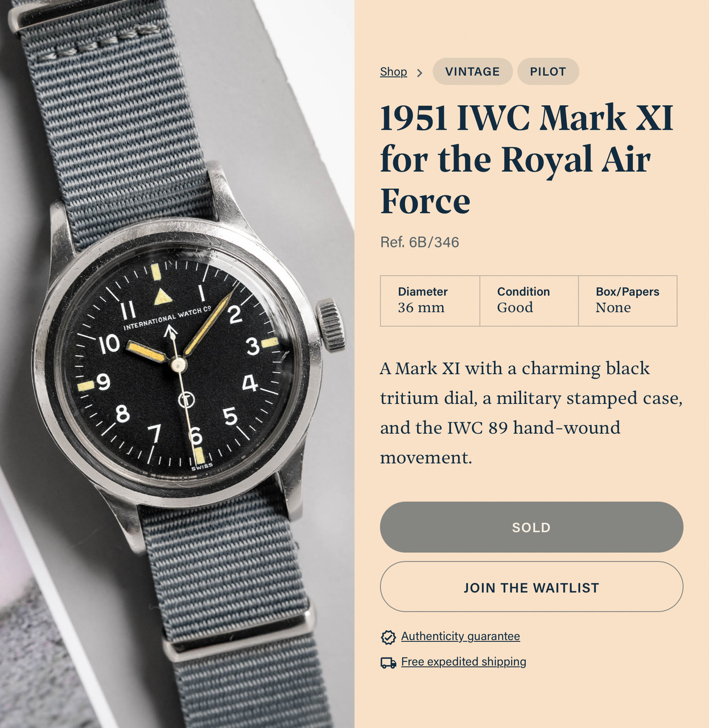Click the product title heading
Image resolution: width=709 pixels, height=728 pixels.
pyautogui.click(x=526, y=159)
